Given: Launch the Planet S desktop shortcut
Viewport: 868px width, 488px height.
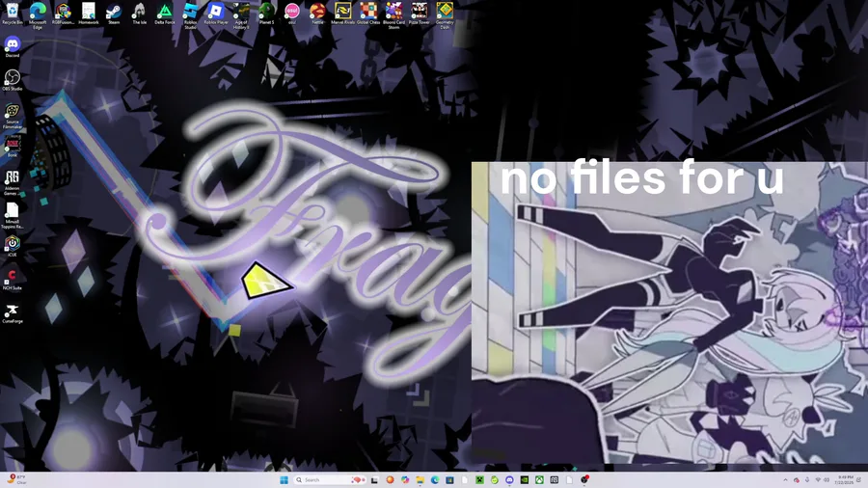Looking at the screenshot, I should point(267,13).
